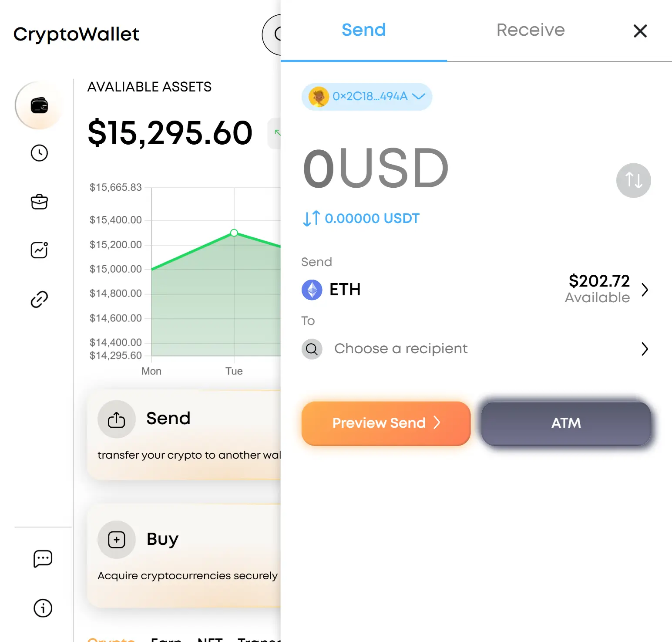The width and height of the screenshot is (672, 642).
Task: Click the Tuesday data point on chart
Action: click(x=234, y=233)
